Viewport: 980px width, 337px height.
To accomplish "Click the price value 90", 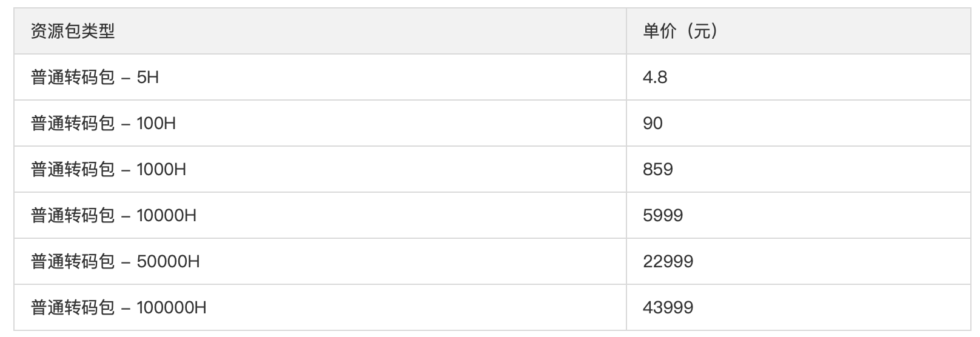I will (x=653, y=123).
